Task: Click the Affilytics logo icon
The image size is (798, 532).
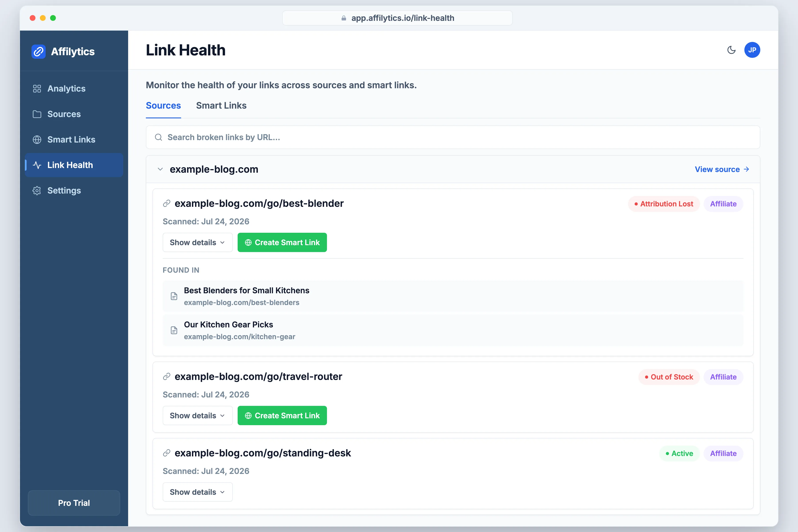Action: pos(38,52)
